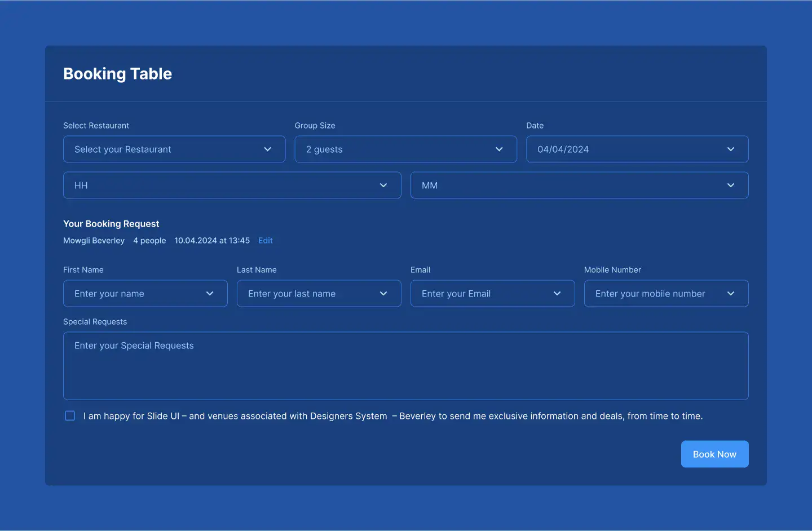Click the chevron in Last Name field

click(383, 294)
